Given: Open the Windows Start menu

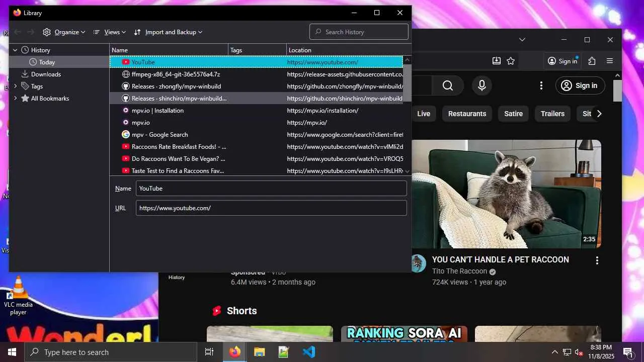Looking at the screenshot, I should (x=12, y=352).
